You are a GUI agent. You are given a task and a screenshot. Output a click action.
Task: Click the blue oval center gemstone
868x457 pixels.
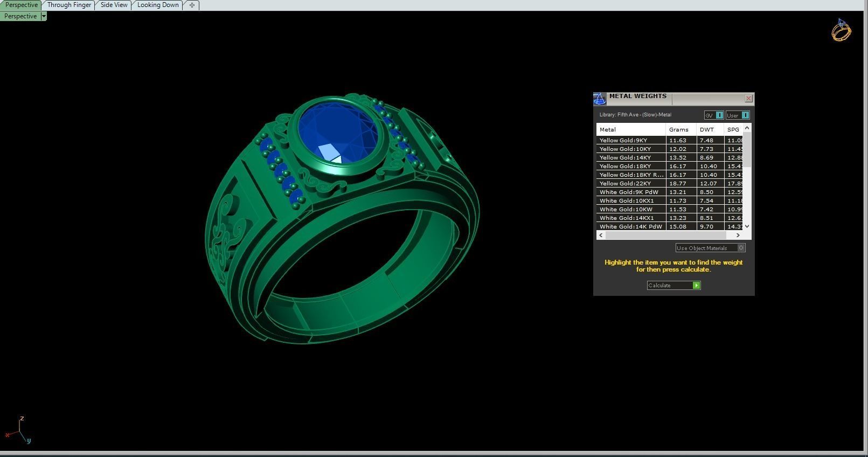pos(338,133)
